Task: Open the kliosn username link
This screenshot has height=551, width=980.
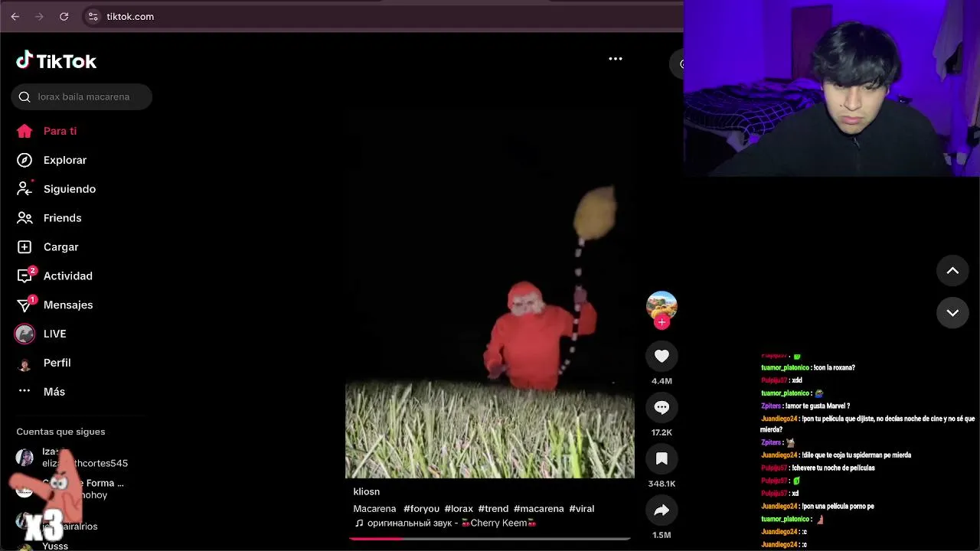Action: tap(367, 491)
